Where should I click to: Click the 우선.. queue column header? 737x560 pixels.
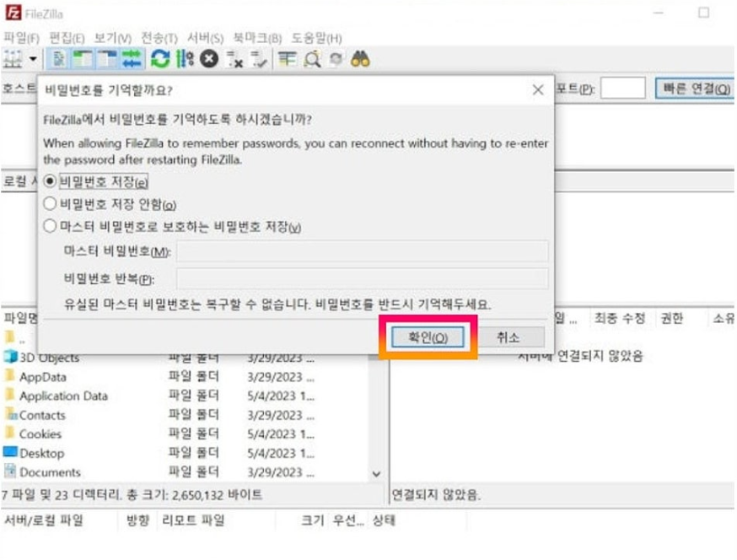348,520
